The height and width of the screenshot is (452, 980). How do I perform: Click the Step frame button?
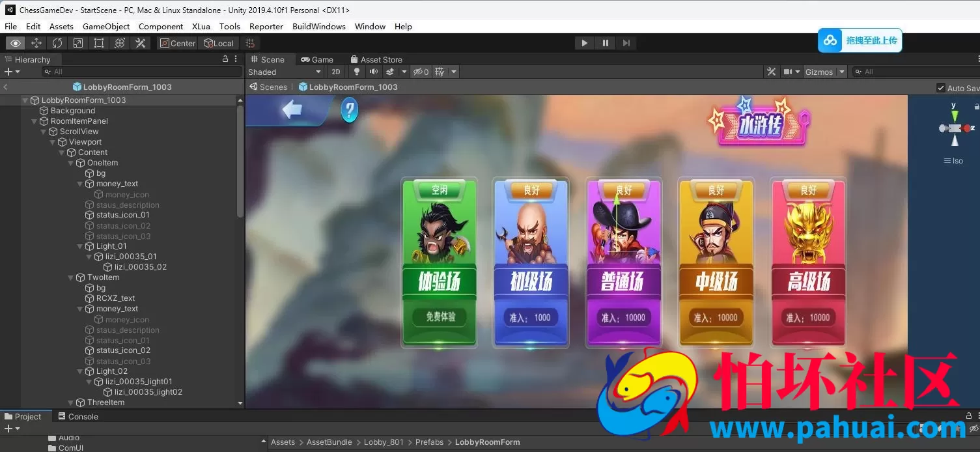[x=626, y=43]
